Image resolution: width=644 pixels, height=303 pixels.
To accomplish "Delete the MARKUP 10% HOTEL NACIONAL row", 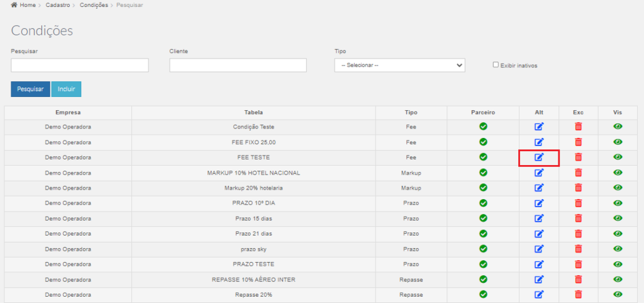I will pyautogui.click(x=579, y=172).
